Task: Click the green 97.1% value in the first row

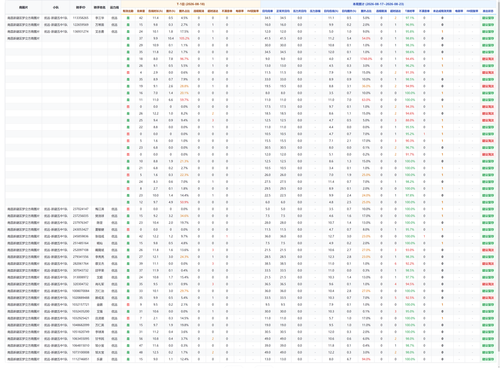Action: [410, 18]
